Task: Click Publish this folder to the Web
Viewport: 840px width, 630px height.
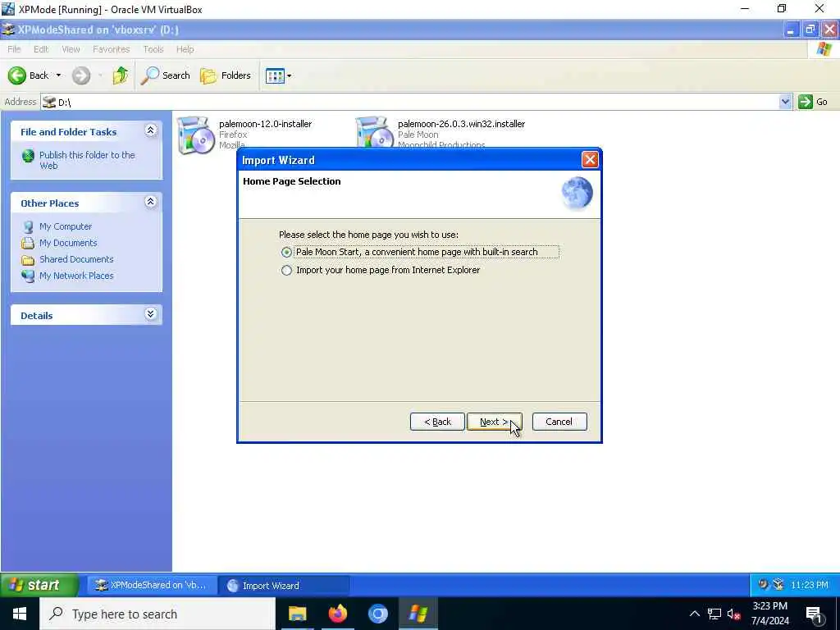Action: pyautogui.click(x=87, y=160)
